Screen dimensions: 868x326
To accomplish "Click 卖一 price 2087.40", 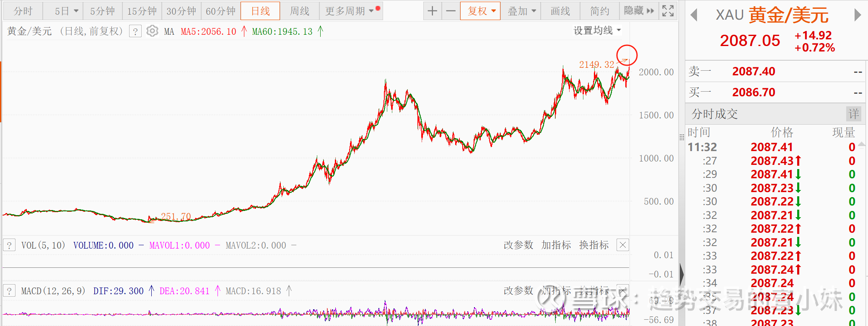I will pyautogui.click(x=754, y=71).
